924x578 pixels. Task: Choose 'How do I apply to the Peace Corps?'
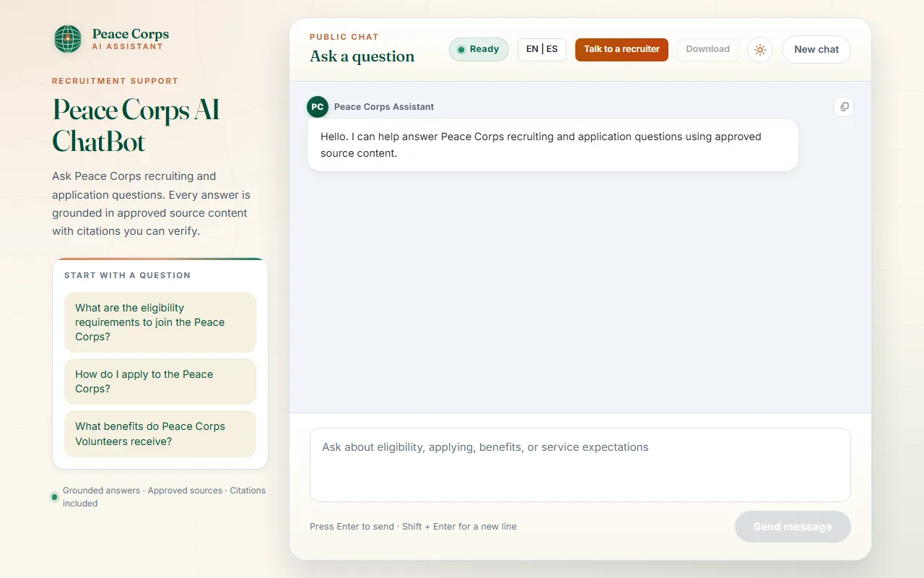click(x=160, y=381)
